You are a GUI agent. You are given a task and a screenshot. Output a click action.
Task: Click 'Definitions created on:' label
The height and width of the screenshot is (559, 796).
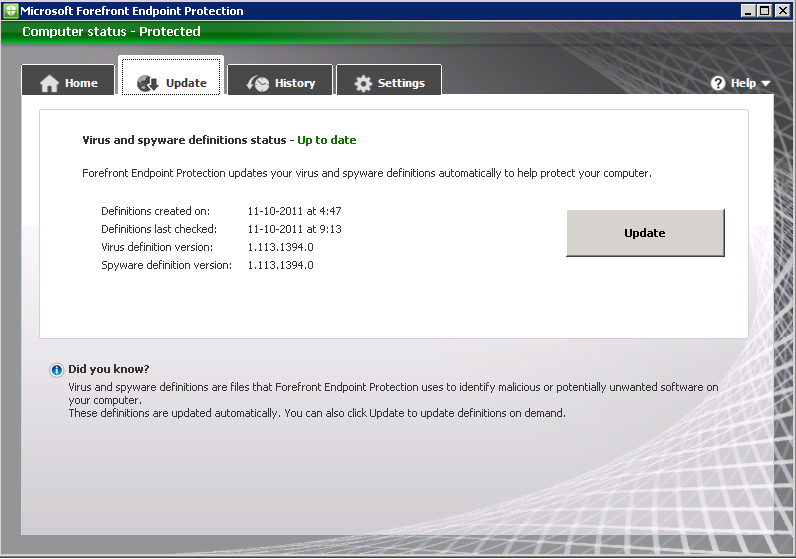(155, 211)
